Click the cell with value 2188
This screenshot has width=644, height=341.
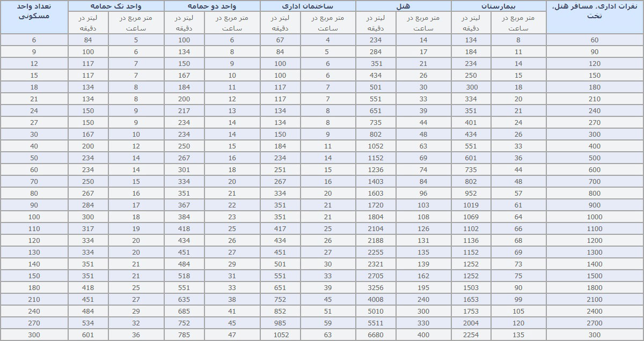(x=376, y=241)
